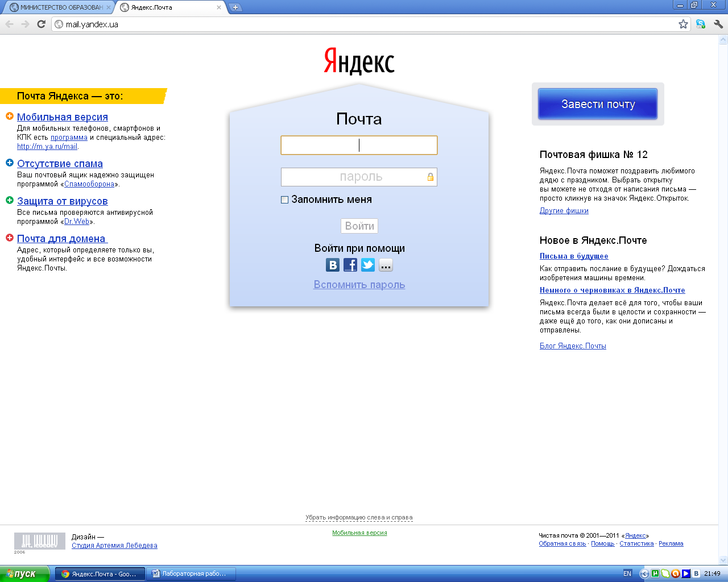This screenshot has width=728, height=582.
Task: Click the Завести почту button
Action: pyautogui.click(x=598, y=104)
